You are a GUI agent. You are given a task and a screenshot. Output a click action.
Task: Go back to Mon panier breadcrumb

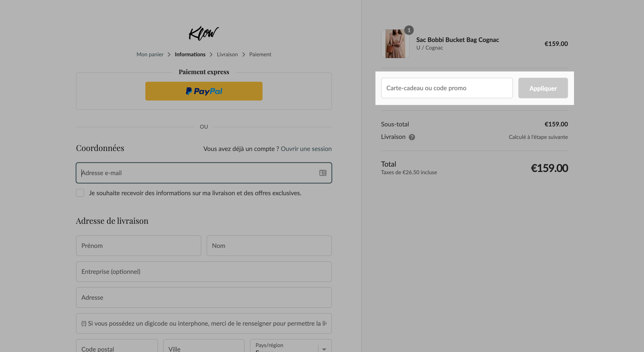tap(150, 54)
